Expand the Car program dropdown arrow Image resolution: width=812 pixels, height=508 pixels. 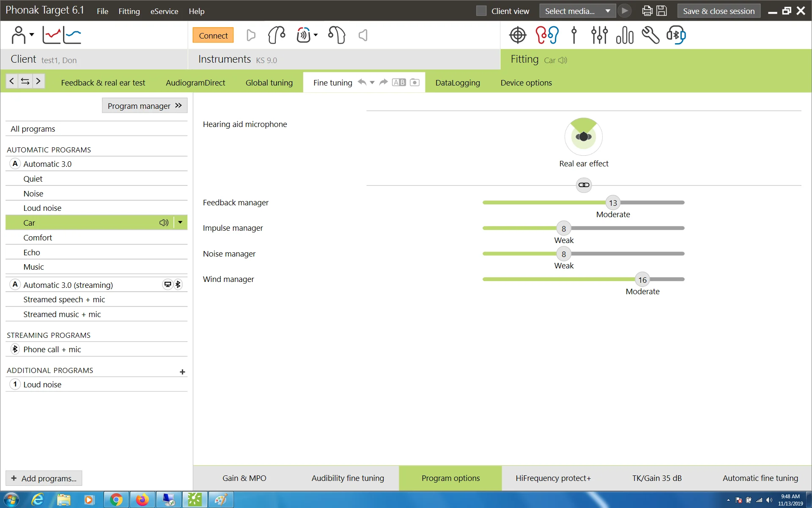(x=180, y=223)
